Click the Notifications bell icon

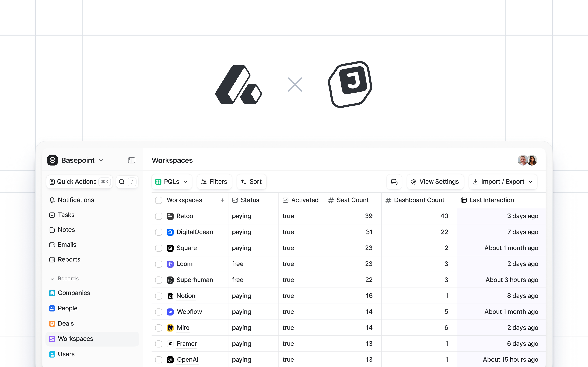pyautogui.click(x=52, y=200)
